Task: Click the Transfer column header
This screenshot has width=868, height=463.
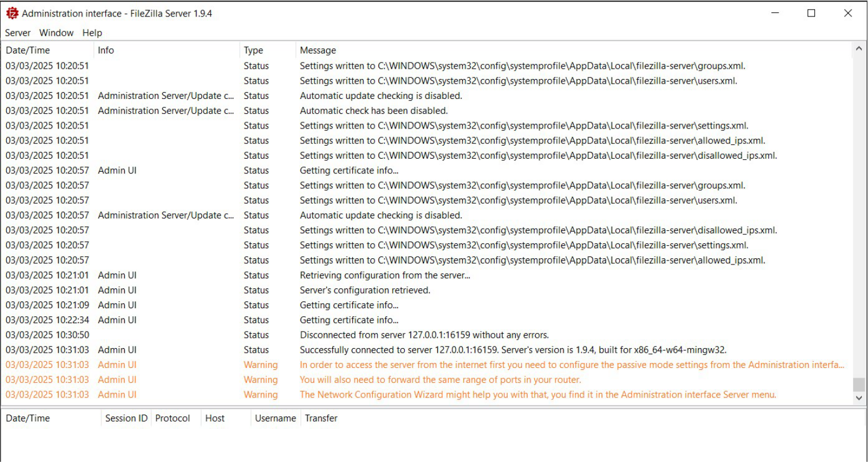Action: tap(321, 418)
